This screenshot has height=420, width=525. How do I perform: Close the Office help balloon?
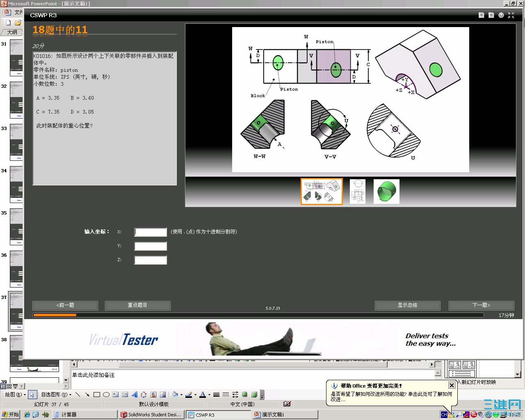[x=452, y=385]
